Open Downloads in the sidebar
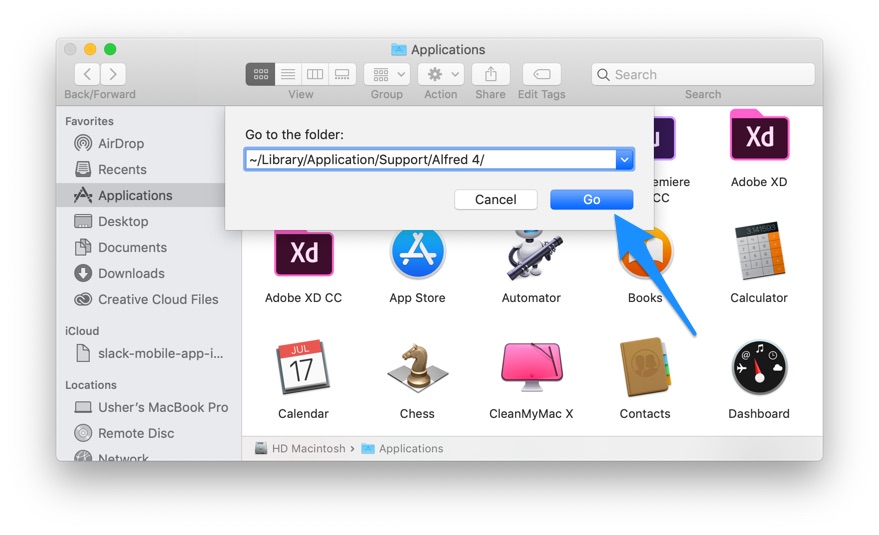The width and height of the screenshot is (879, 535). tap(131, 273)
